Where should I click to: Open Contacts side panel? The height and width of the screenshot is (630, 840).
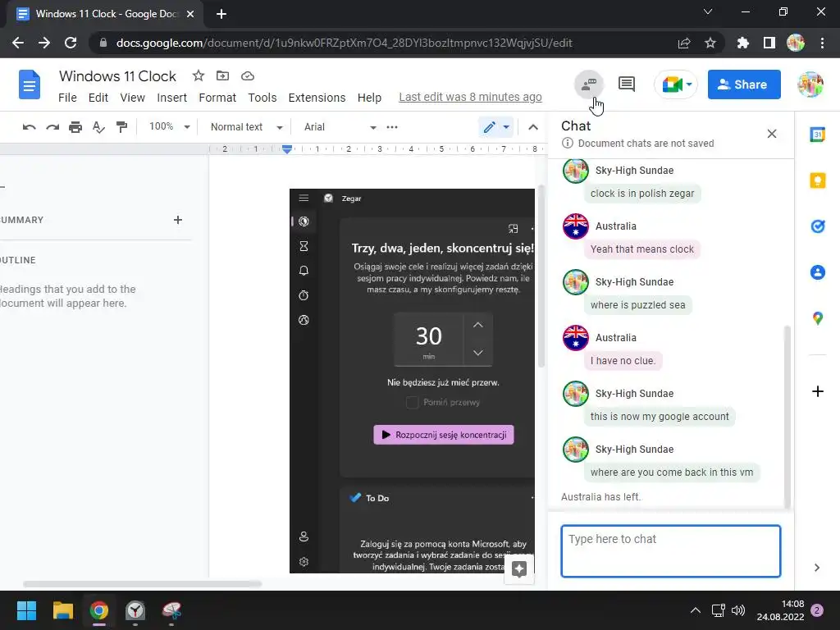pyautogui.click(x=818, y=272)
